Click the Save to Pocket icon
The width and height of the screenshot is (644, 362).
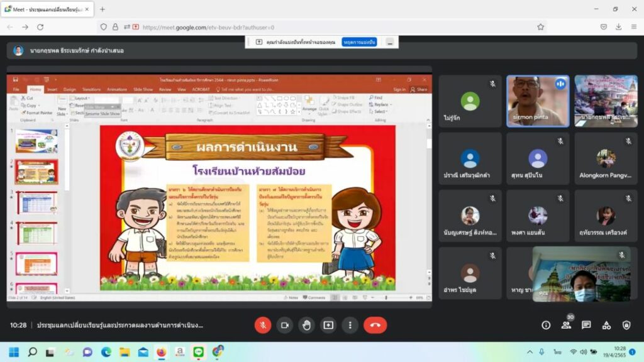pos(603,27)
